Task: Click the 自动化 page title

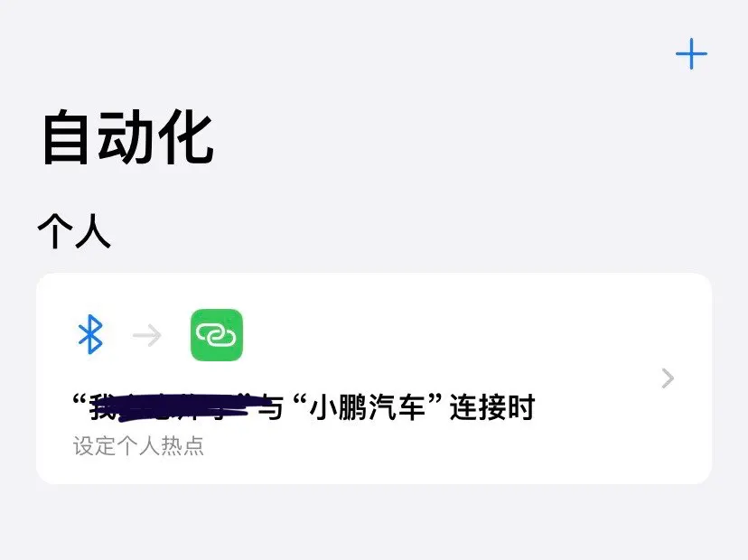Action: pos(128,137)
